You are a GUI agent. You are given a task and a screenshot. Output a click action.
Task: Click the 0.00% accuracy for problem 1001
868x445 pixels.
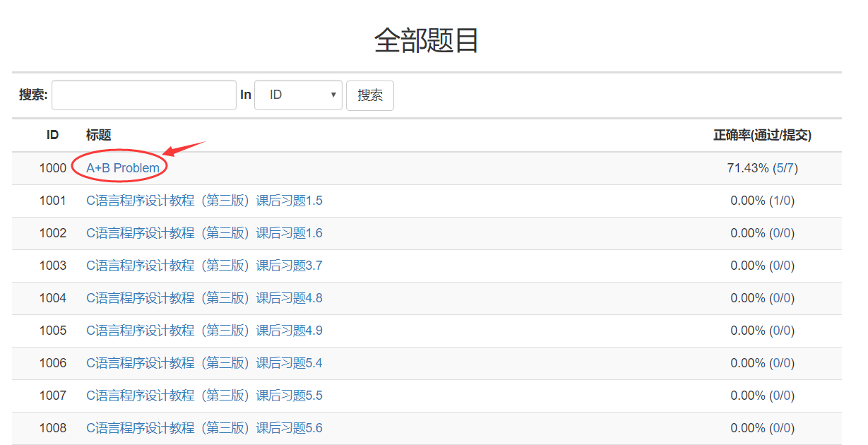[x=748, y=201]
